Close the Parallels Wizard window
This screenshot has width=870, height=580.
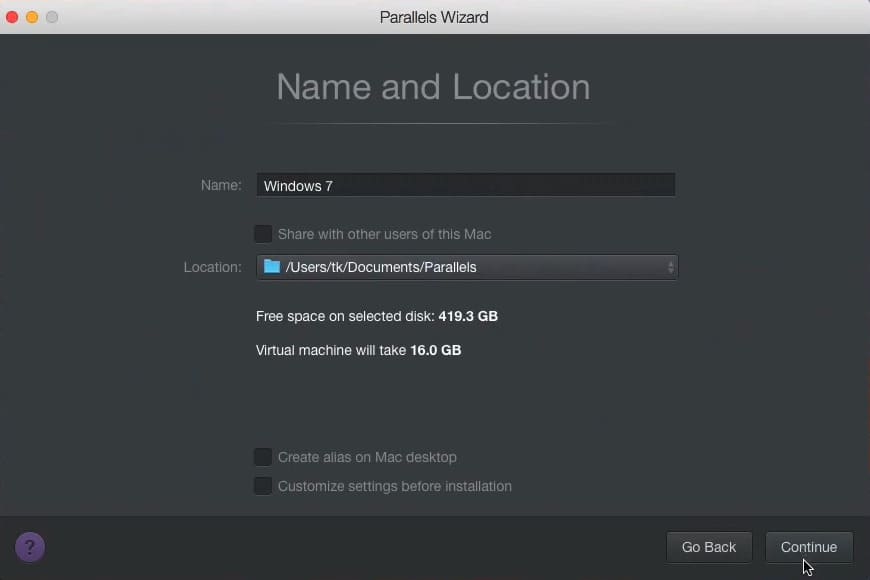tap(12, 17)
